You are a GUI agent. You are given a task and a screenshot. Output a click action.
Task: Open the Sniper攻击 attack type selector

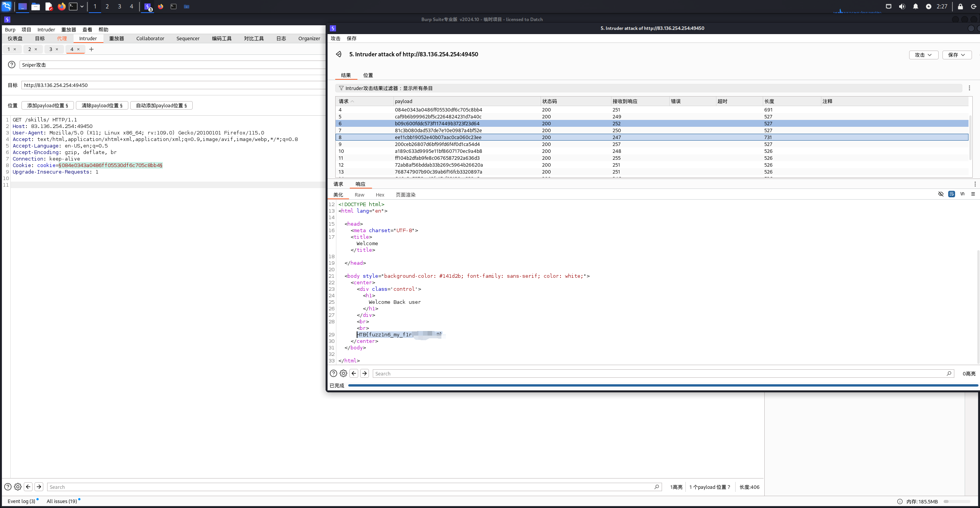[172, 65]
